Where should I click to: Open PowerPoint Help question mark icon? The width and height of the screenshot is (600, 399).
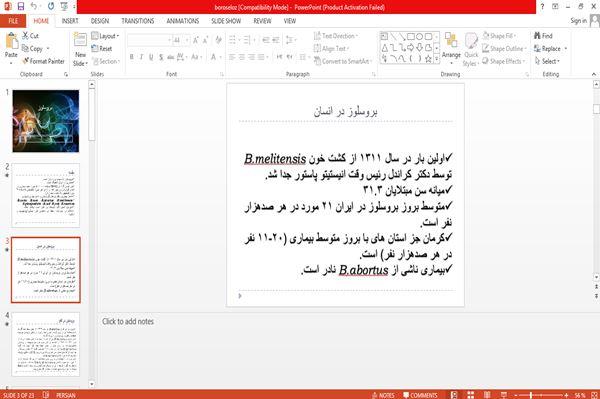(x=542, y=7)
